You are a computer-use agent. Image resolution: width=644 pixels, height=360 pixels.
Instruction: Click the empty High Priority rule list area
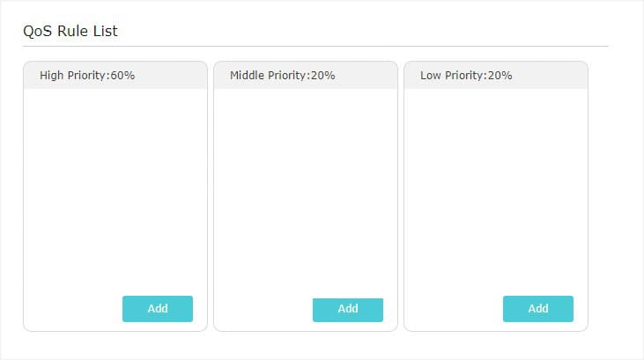[x=115, y=191]
